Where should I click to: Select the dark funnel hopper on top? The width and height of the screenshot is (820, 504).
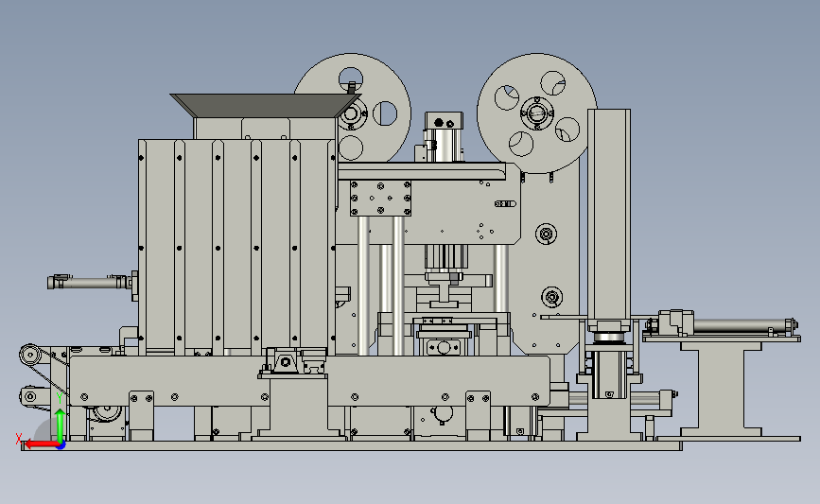265,106
